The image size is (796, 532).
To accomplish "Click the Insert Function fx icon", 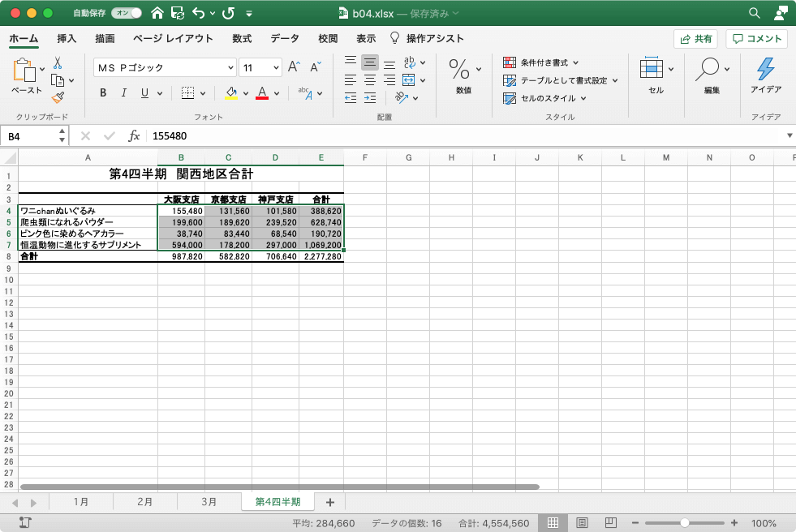I will point(134,136).
